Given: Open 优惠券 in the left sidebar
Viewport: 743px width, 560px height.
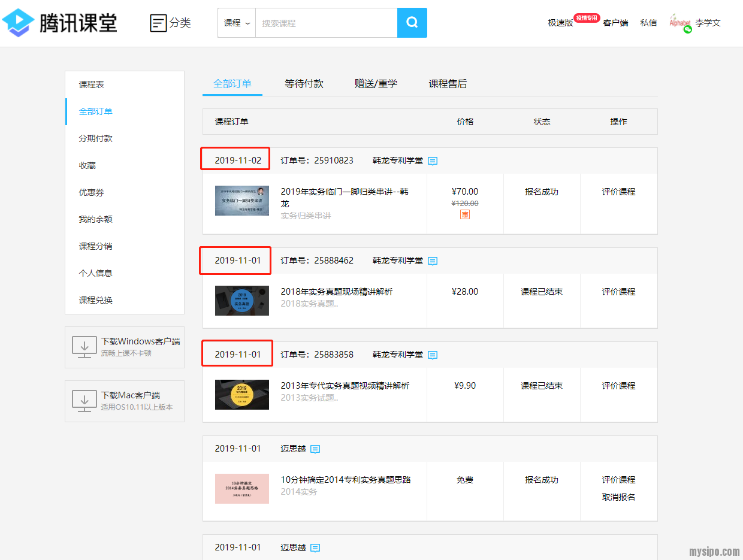Looking at the screenshot, I should (92, 192).
